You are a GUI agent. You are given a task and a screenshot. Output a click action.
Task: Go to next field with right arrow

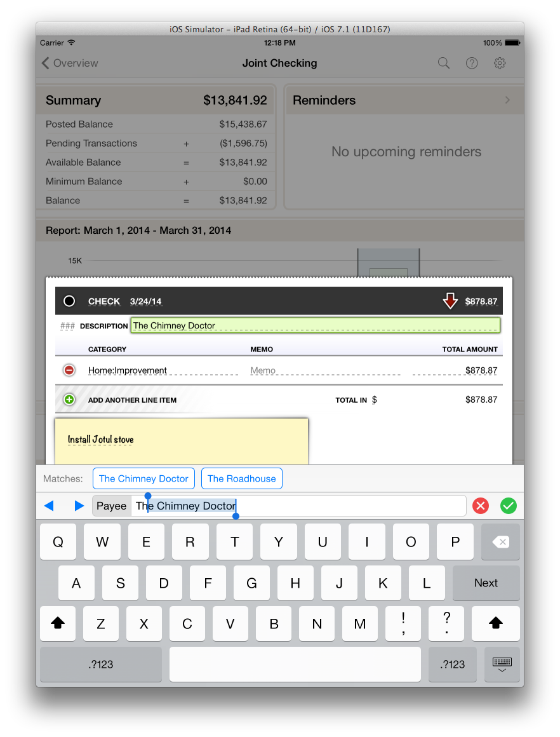click(x=79, y=506)
